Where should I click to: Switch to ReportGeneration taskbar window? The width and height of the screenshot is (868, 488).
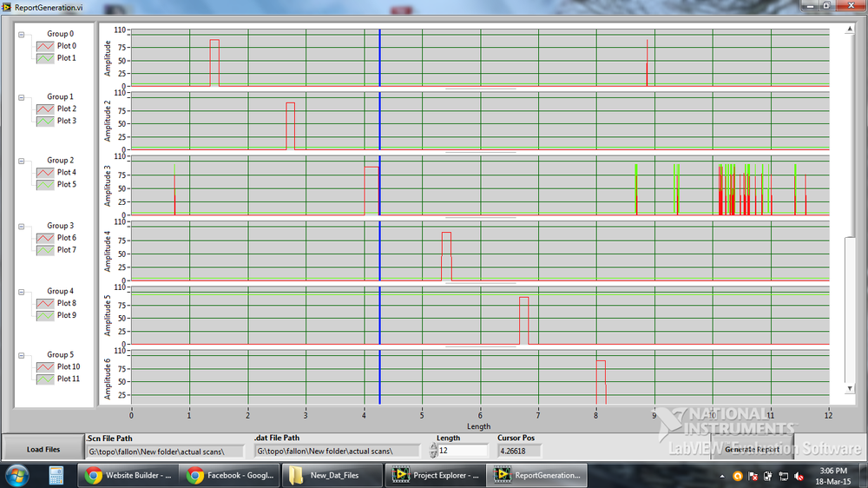click(537, 475)
